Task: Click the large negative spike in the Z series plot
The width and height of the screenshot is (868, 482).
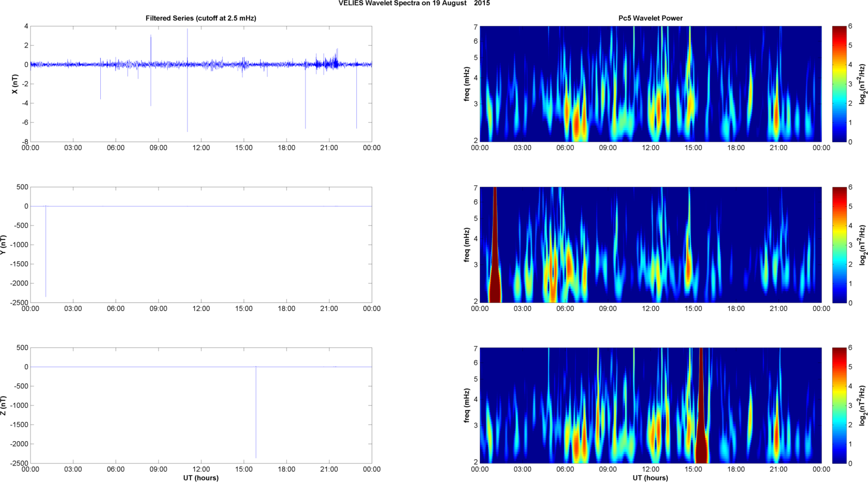Action: (x=256, y=412)
